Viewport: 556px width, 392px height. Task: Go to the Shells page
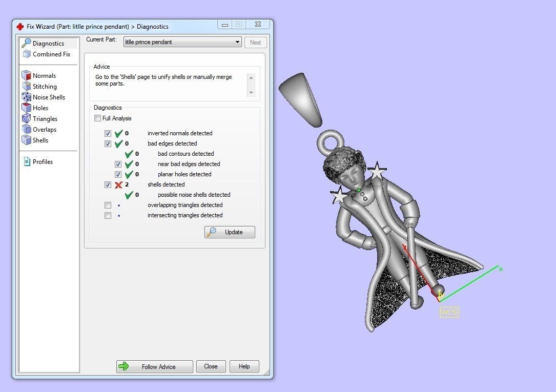40,140
